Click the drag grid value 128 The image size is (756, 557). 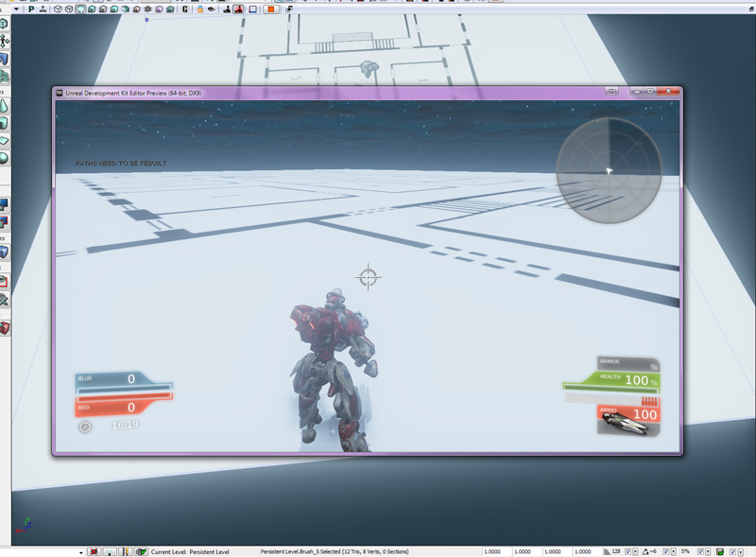click(616, 551)
